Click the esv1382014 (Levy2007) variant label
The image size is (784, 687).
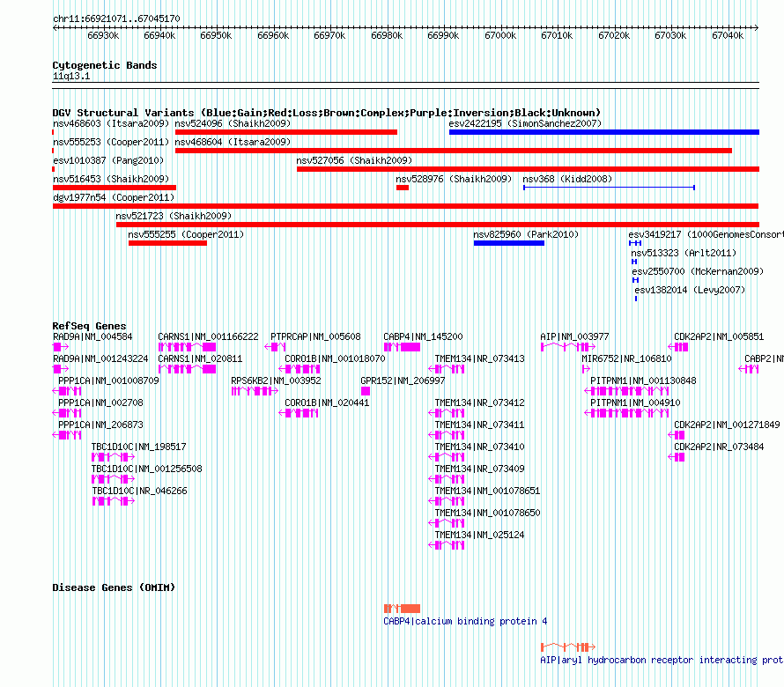click(690, 290)
